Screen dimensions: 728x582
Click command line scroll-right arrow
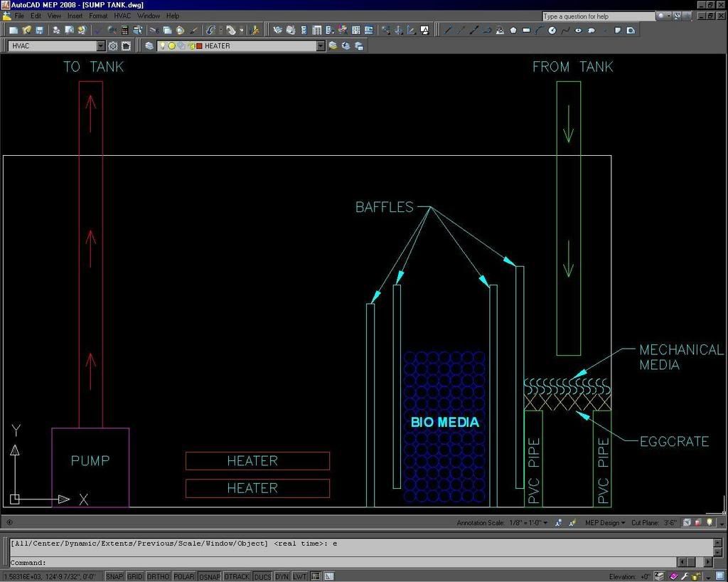(708, 563)
